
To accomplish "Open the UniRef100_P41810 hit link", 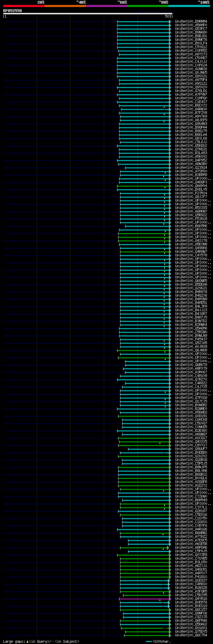I will pyautogui.click(x=191, y=577).
